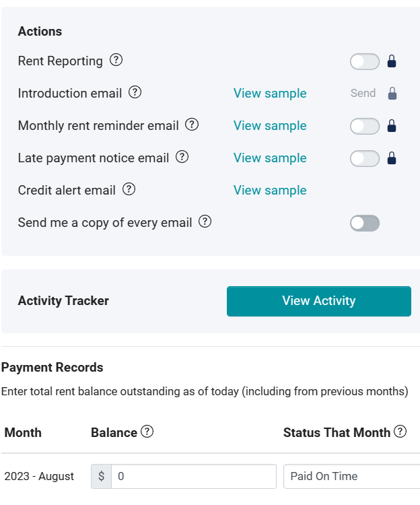Toggle Send me a copy of every email
Screen dimensions: 420x505
coord(365,223)
